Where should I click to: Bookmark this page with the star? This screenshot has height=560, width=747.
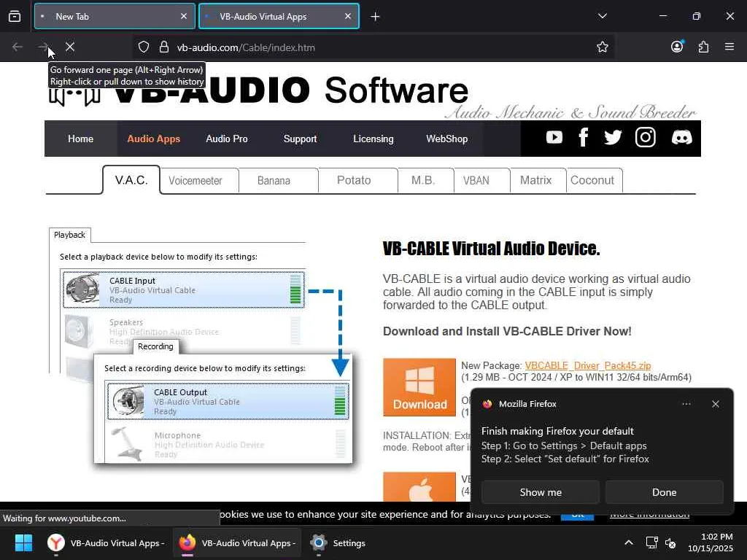[602, 47]
